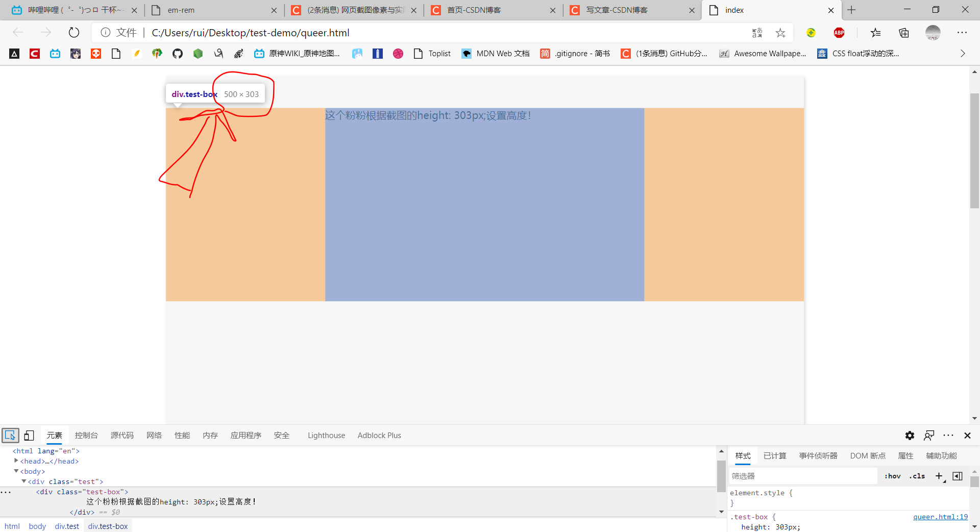The height and width of the screenshot is (532, 980).
Task: Add the page to favorites with the star
Action: pos(780,33)
